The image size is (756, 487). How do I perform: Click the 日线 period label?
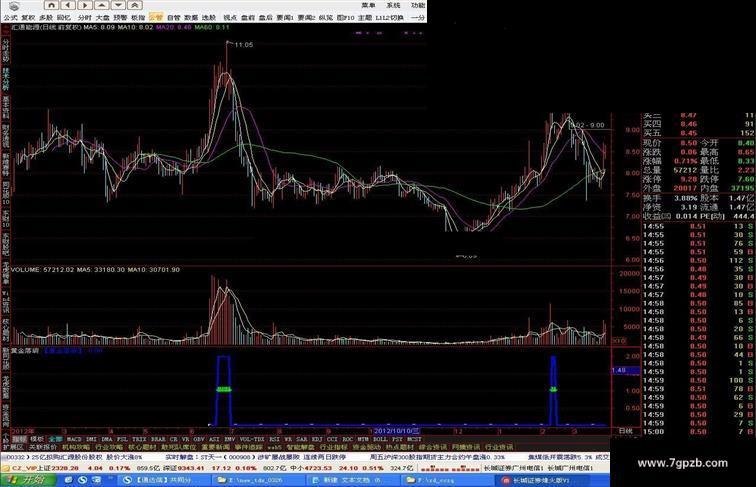(x=625, y=431)
